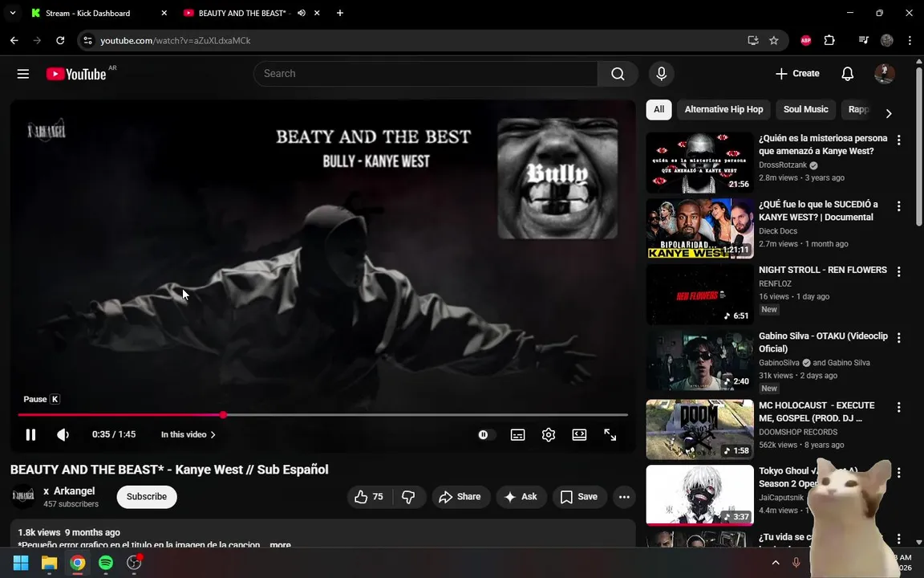Open 'MC HOLOCAUST - EXECUTE ME' title

[817, 412]
